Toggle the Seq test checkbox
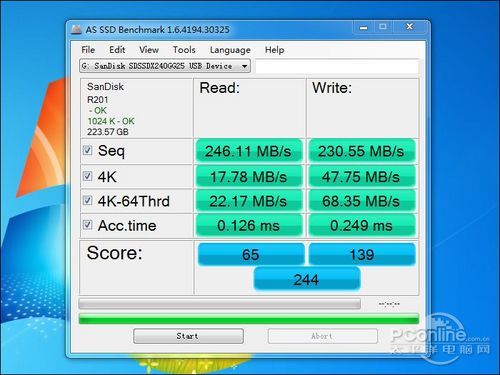Image resolution: width=500 pixels, height=375 pixels. (x=87, y=150)
